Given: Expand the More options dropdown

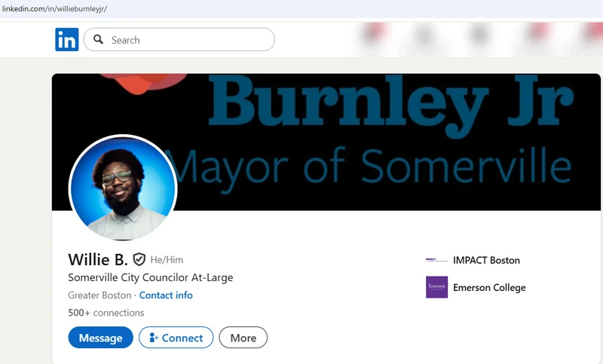Looking at the screenshot, I should [x=243, y=338].
